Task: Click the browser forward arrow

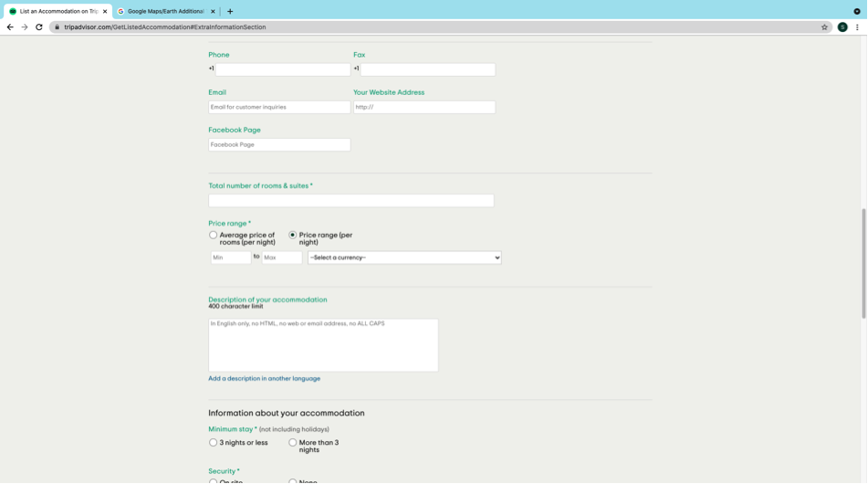Action: click(x=25, y=27)
